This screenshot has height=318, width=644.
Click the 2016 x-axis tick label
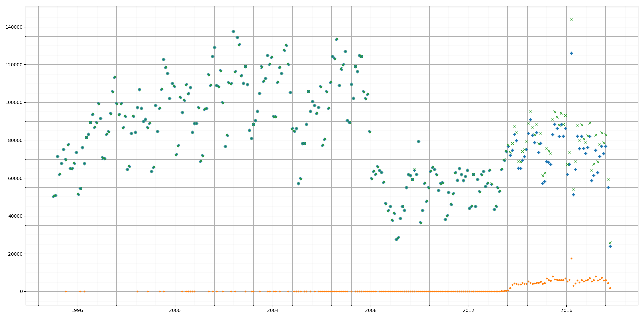point(566,310)
